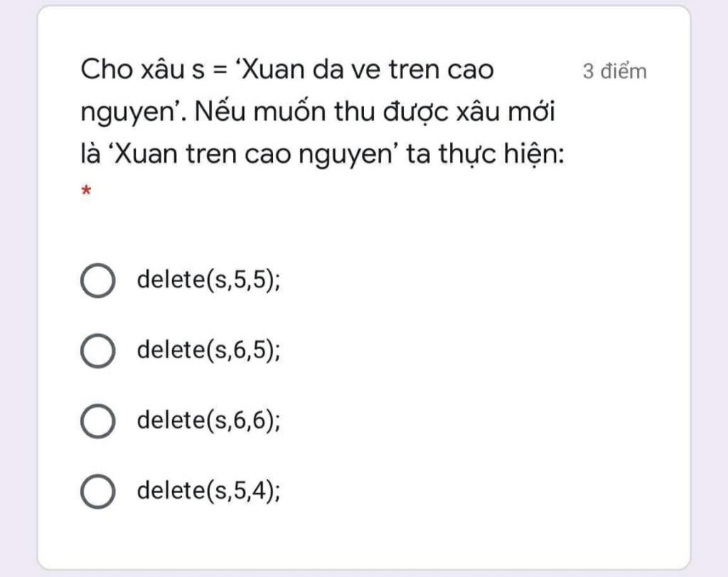Image resolution: width=728 pixels, height=577 pixels.
Task: Click the answer label text delete(s,5,4);
Action: [208, 491]
